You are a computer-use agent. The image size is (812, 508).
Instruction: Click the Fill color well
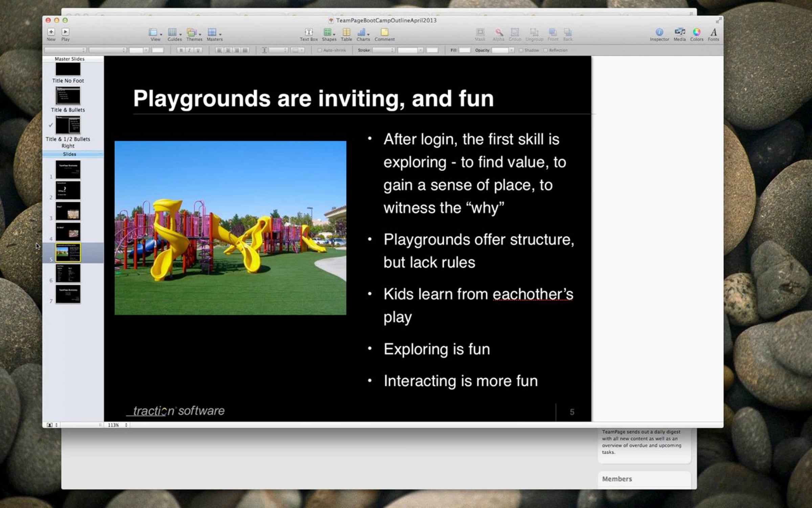[465, 50]
